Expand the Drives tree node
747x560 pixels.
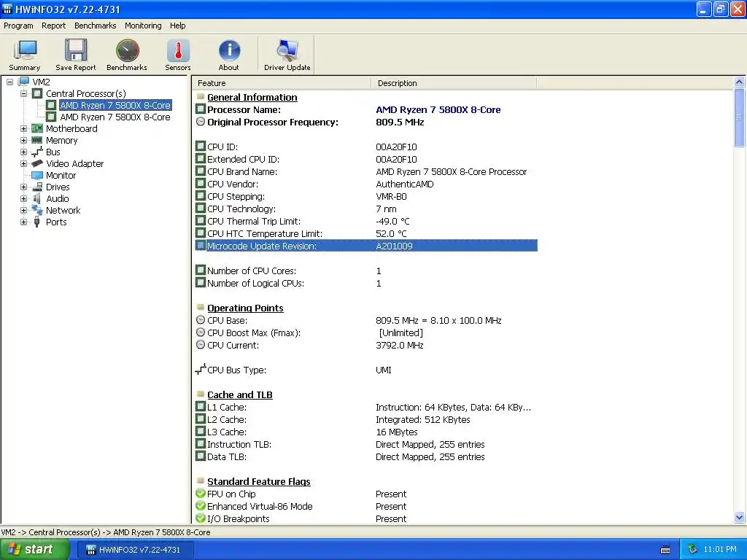click(23, 187)
